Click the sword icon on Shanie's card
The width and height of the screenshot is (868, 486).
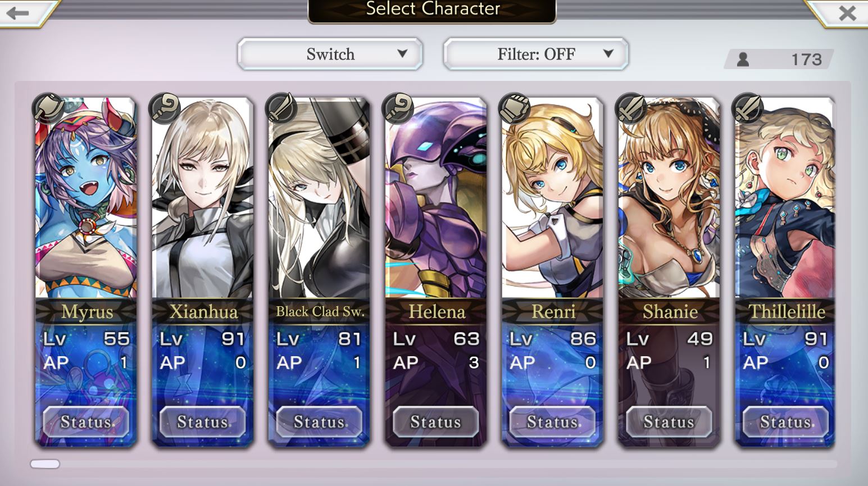coord(631,108)
